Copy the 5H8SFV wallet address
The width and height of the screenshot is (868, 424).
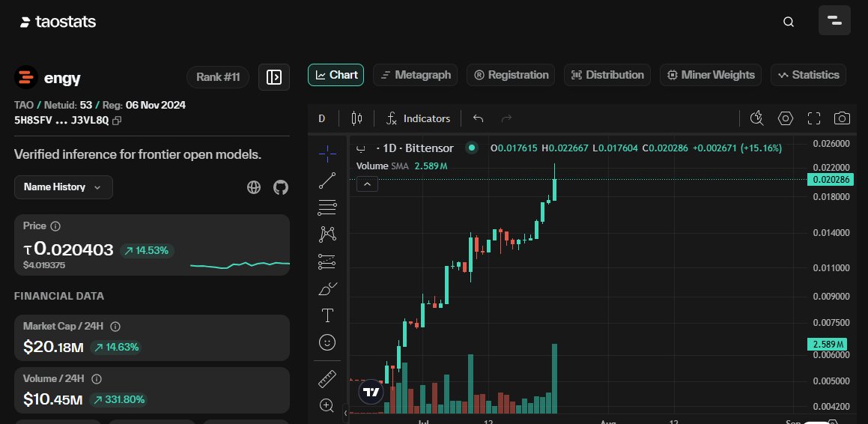point(117,121)
